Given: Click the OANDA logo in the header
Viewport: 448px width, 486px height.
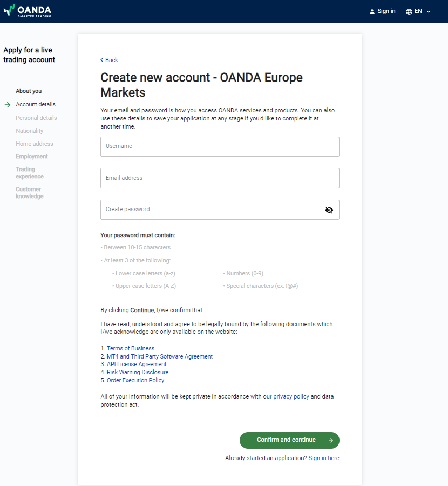Looking at the screenshot, I should tap(29, 11).
